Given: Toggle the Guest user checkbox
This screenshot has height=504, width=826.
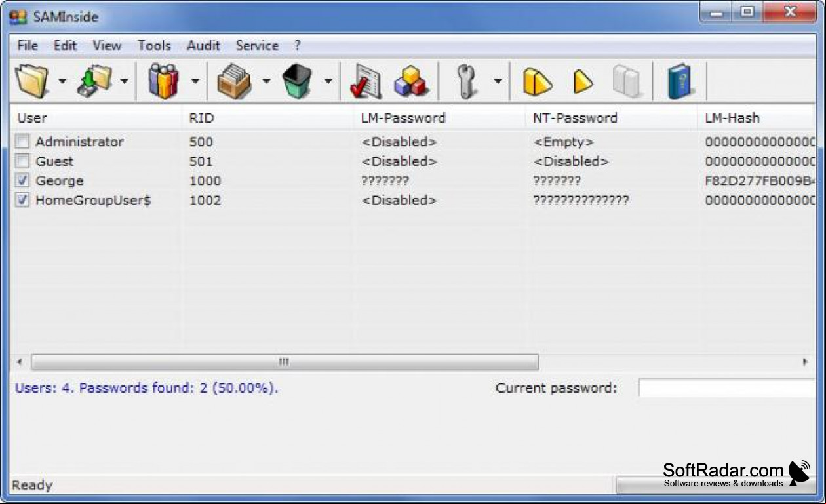Looking at the screenshot, I should point(23,161).
